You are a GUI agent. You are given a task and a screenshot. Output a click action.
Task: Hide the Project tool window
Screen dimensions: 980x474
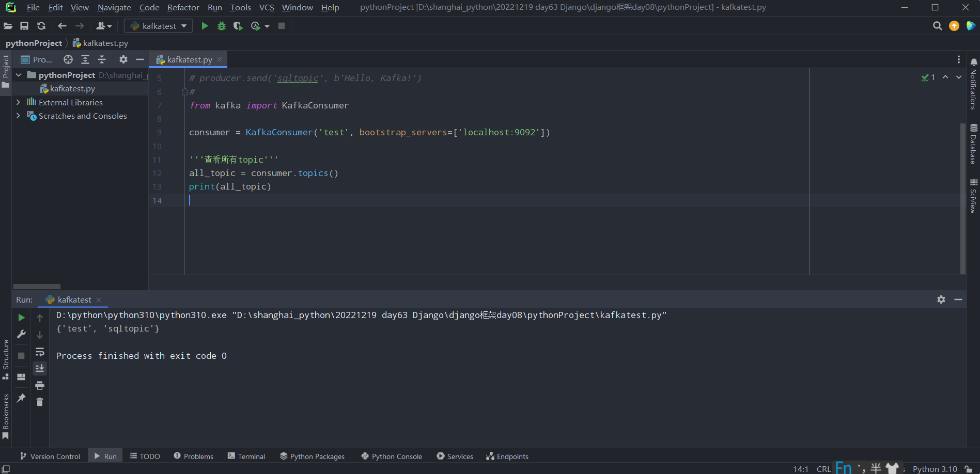click(139, 59)
